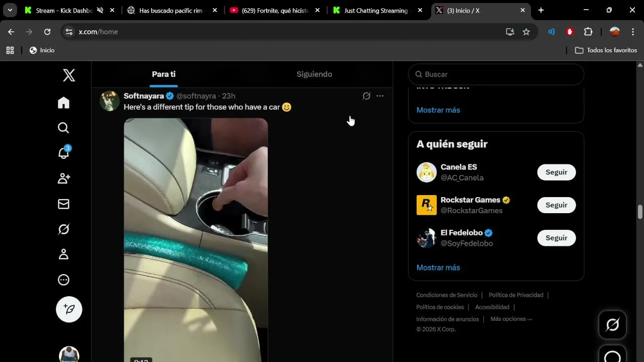Image resolution: width=644 pixels, height=362 pixels.
Task: Click Softnayara display name
Action: point(144,96)
